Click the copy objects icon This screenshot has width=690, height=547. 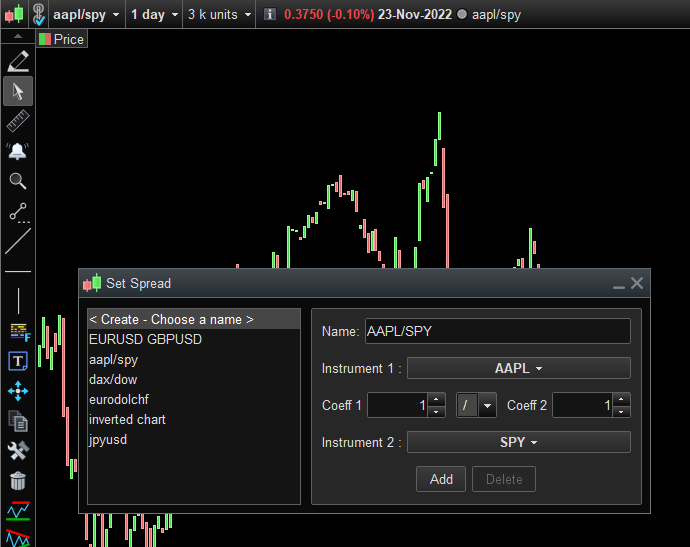18,421
